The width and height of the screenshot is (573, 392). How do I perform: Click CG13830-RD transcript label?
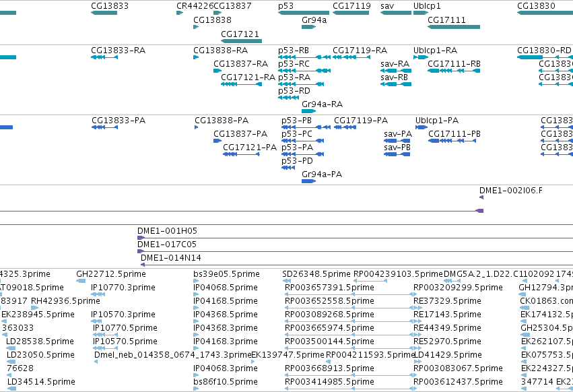coord(544,51)
